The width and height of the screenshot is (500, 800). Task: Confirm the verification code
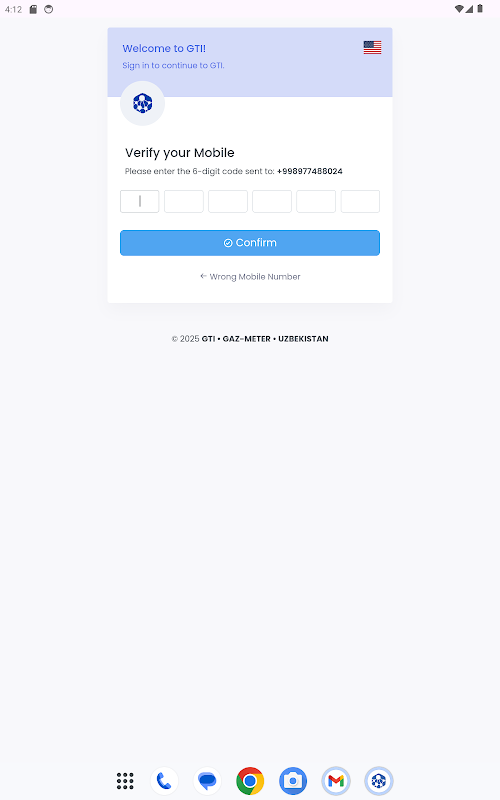pyautogui.click(x=250, y=243)
